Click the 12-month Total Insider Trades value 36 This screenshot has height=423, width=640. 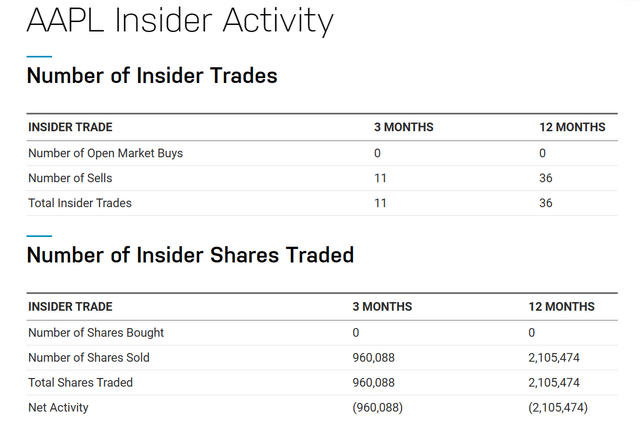[545, 203]
